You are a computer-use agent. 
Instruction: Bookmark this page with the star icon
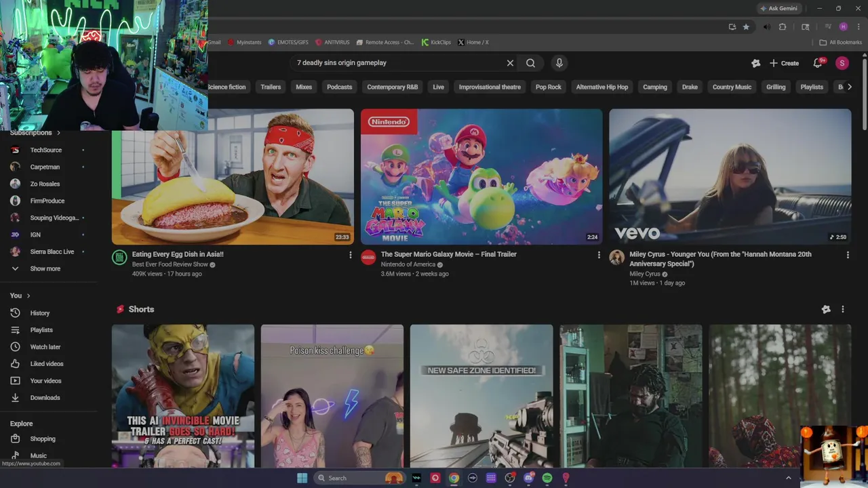coord(746,26)
